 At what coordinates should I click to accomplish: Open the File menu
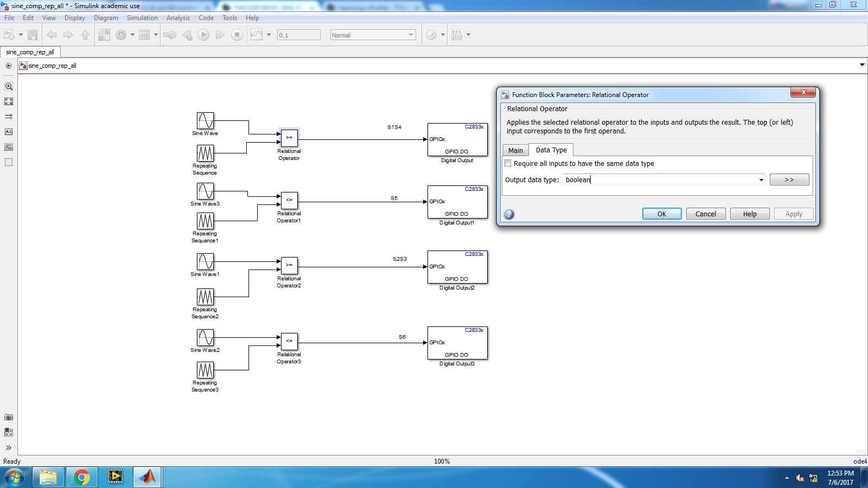point(9,18)
